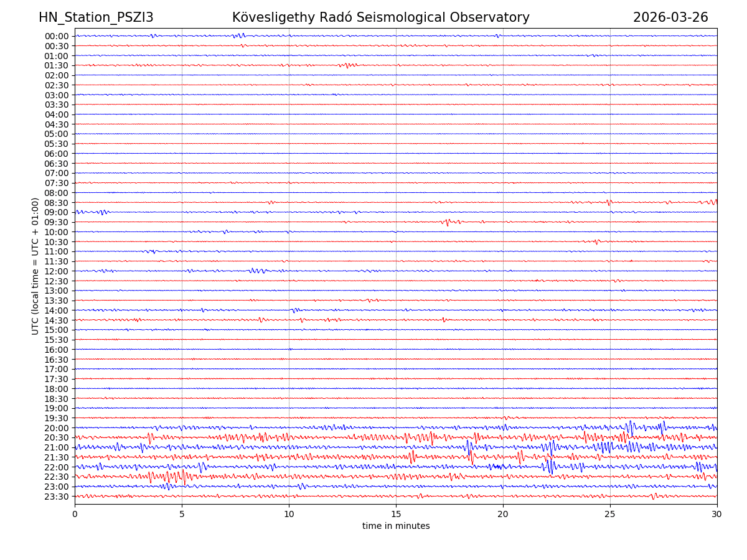Click the vertical UTC local time axis label
The height and width of the screenshot is (560, 747).
coord(35,266)
